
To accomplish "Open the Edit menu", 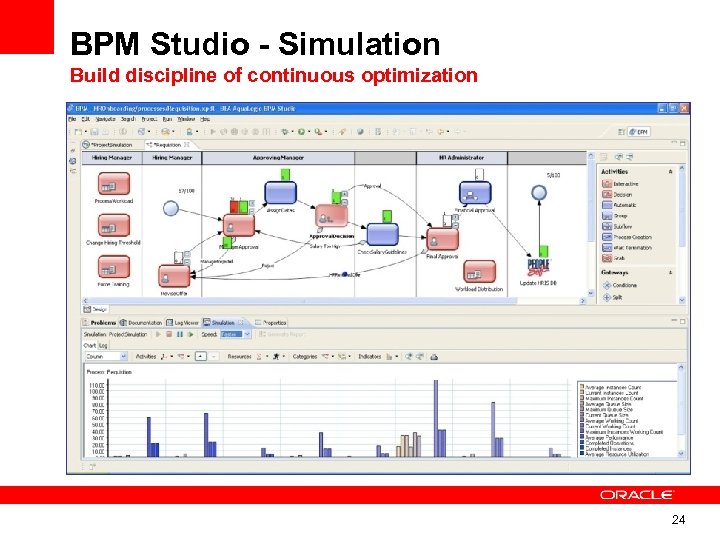I will coord(85,119).
